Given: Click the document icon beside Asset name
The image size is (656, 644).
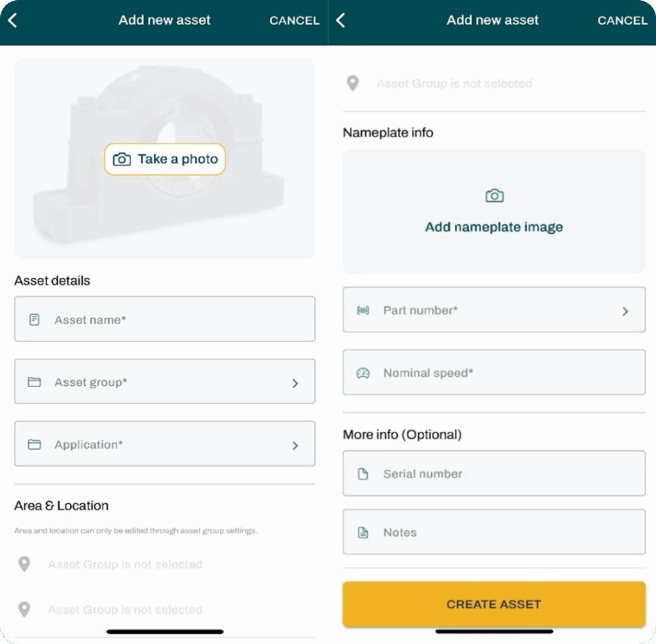Looking at the screenshot, I should coord(35,319).
